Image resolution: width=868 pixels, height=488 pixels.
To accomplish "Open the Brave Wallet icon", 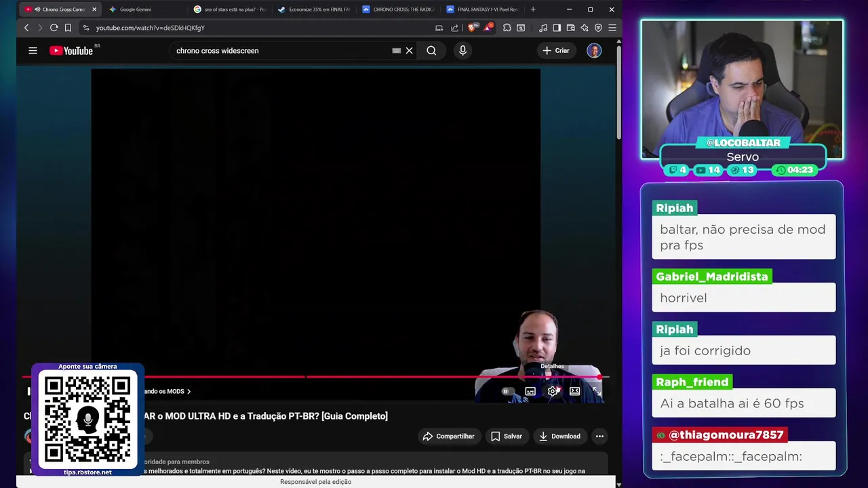I will point(570,28).
